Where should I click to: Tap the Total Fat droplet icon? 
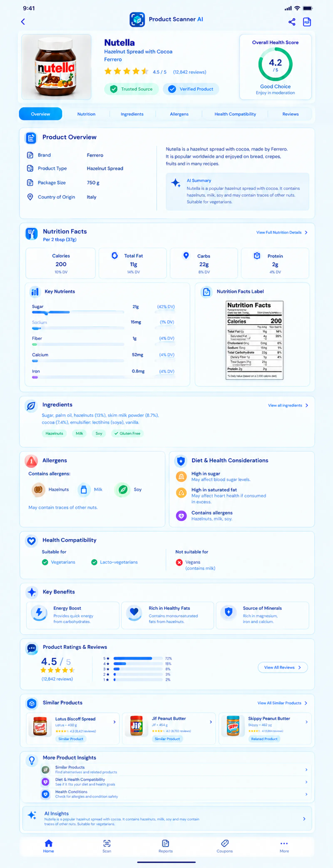click(x=114, y=256)
